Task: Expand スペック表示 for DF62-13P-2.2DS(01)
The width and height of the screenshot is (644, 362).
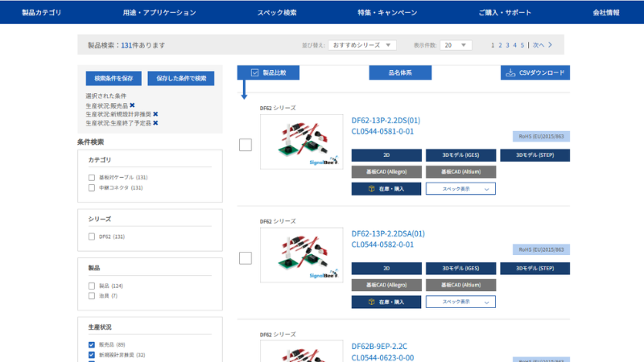Action: [460, 189]
